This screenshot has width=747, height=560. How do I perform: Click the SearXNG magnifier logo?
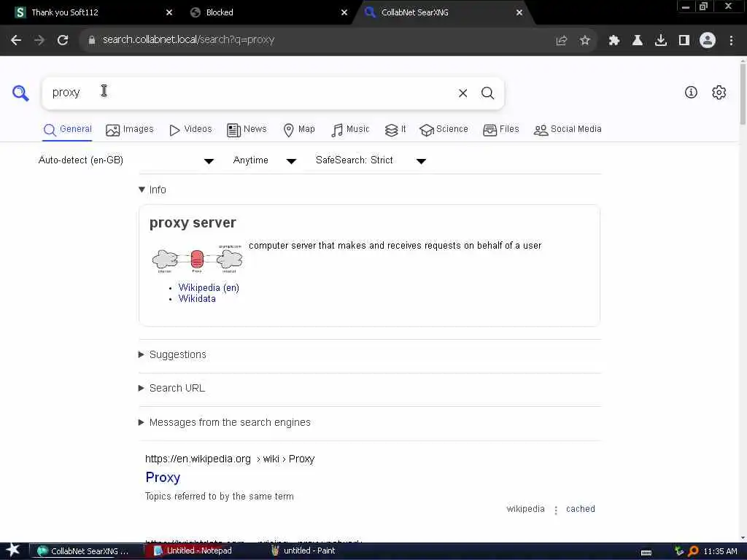point(20,93)
